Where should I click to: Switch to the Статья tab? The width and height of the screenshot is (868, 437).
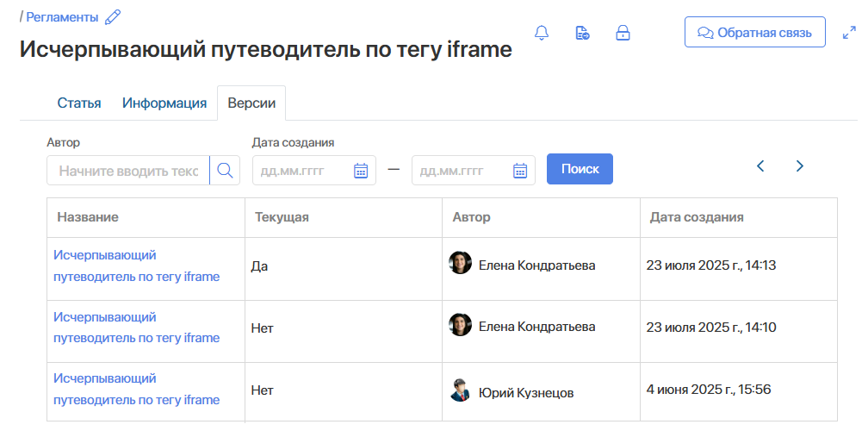[79, 103]
